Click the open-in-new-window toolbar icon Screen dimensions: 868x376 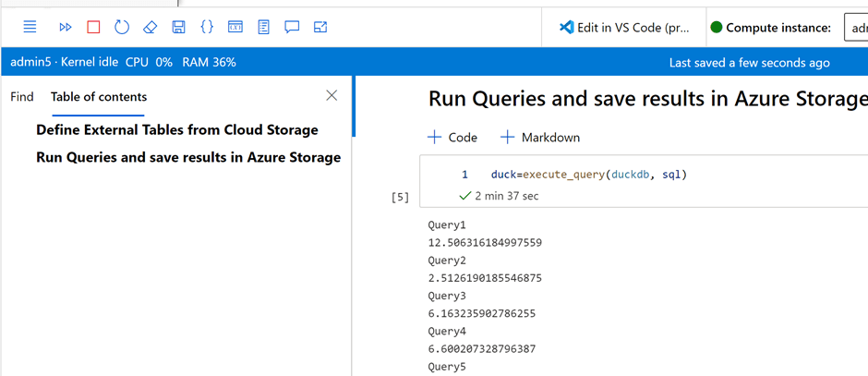click(320, 28)
